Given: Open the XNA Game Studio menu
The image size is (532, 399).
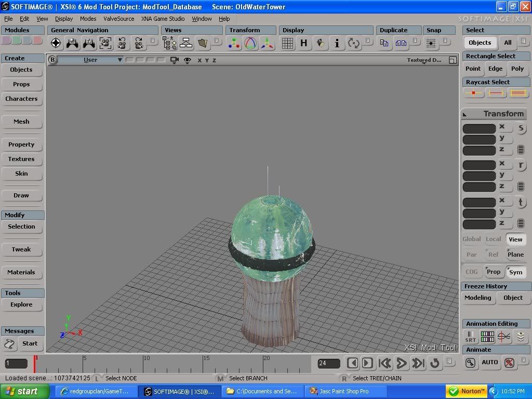Looking at the screenshot, I should (163, 19).
